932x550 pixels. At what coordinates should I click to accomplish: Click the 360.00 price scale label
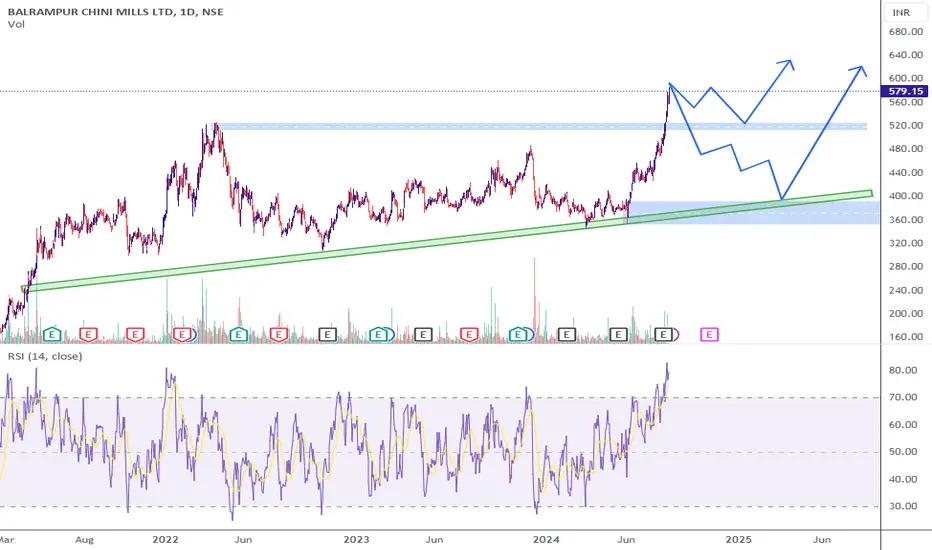pos(906,219)
